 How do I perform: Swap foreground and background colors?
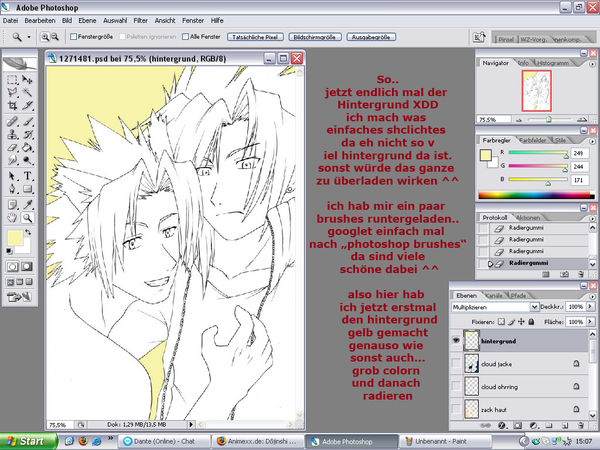pyautogui.click(x=28, y=232)
